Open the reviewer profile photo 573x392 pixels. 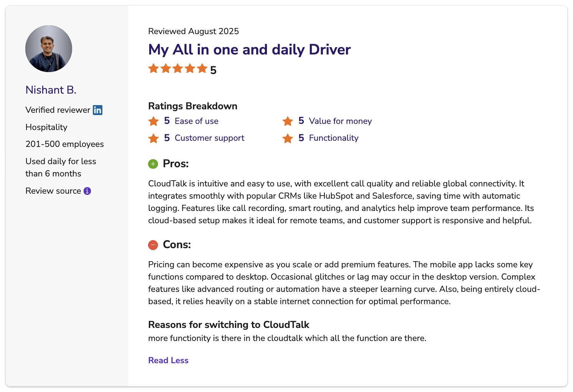(49, 49)
